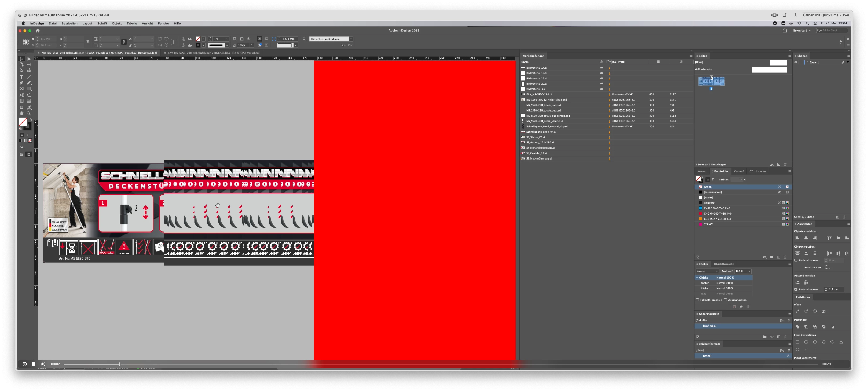Screen dimensions: 868x391
Task: Switch to the Verlauf tab
Action: [738, 171]
